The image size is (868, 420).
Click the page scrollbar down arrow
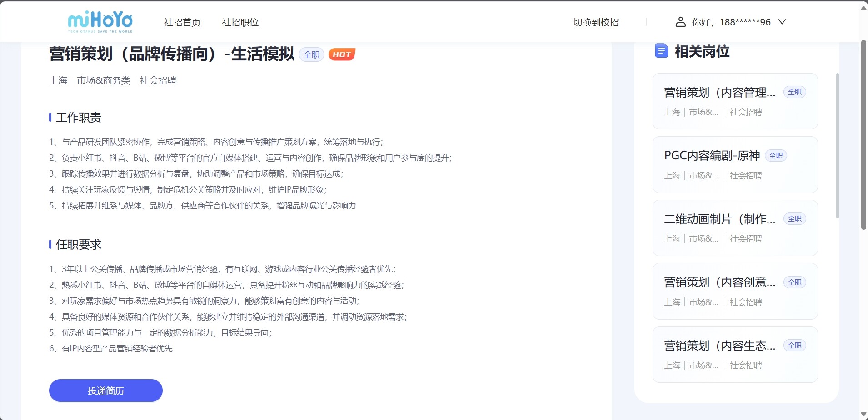tap(863, 414)
